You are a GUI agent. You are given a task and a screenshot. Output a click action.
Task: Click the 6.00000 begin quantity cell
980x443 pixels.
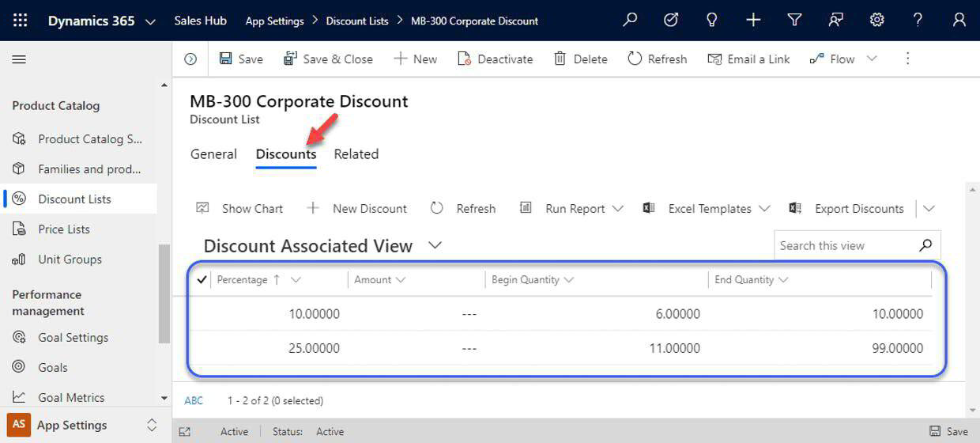tap(677, 314)
